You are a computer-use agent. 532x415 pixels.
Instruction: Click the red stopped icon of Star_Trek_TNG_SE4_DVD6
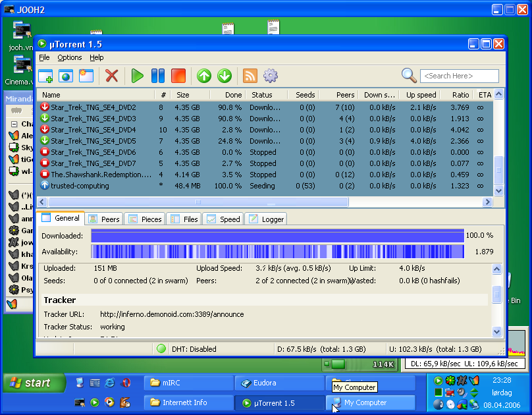pyautogui.click(x=45, y=152)
